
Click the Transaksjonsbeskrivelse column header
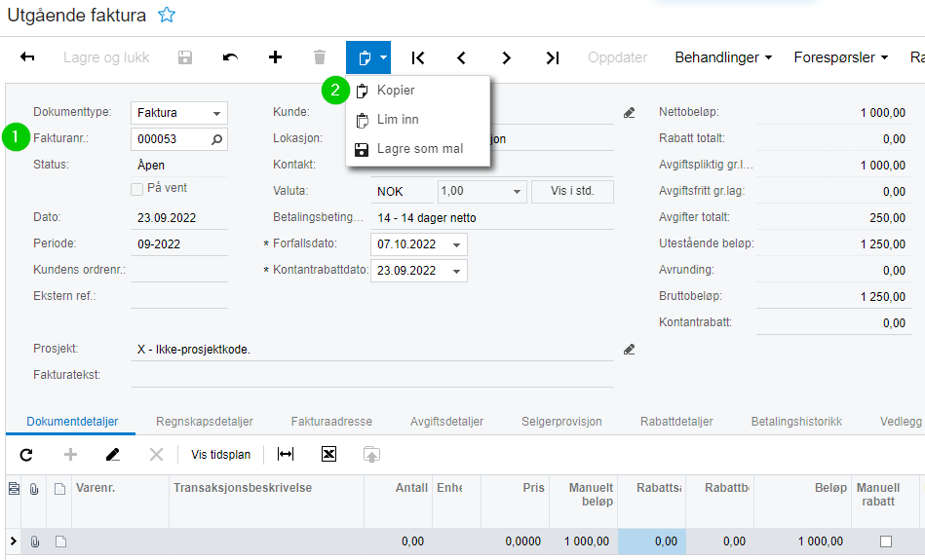click(266, 501)
